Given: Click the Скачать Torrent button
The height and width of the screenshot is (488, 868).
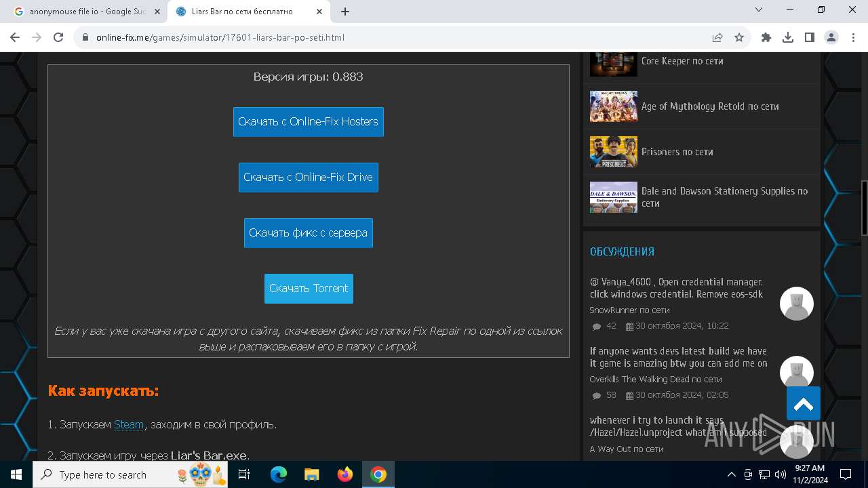Looking at the screenshot, I should [x=309, y=289].
